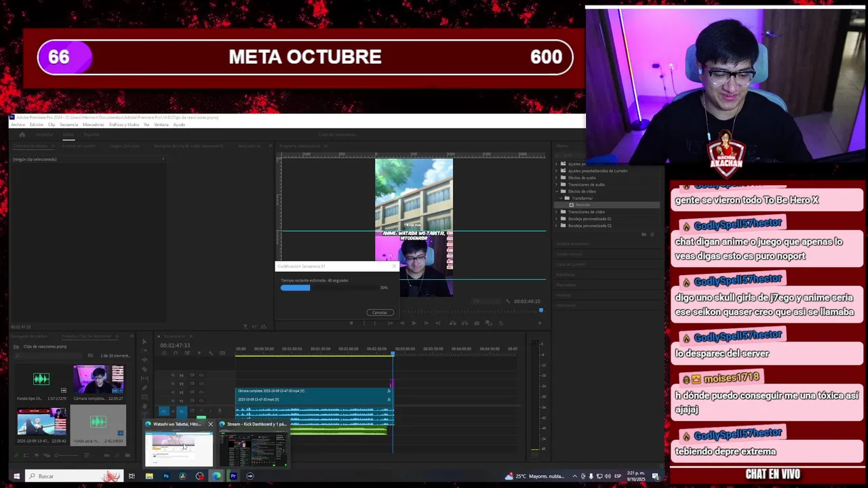The height and width of the screenshot is (488, 868).
Task: Toggle the A1 source patching button
Action: [163, 411]
